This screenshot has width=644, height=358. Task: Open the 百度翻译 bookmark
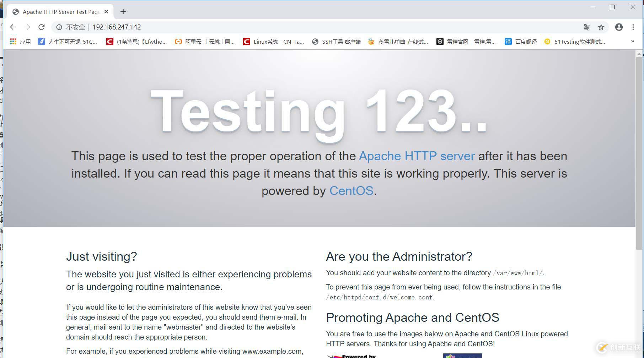pos(521,42)
